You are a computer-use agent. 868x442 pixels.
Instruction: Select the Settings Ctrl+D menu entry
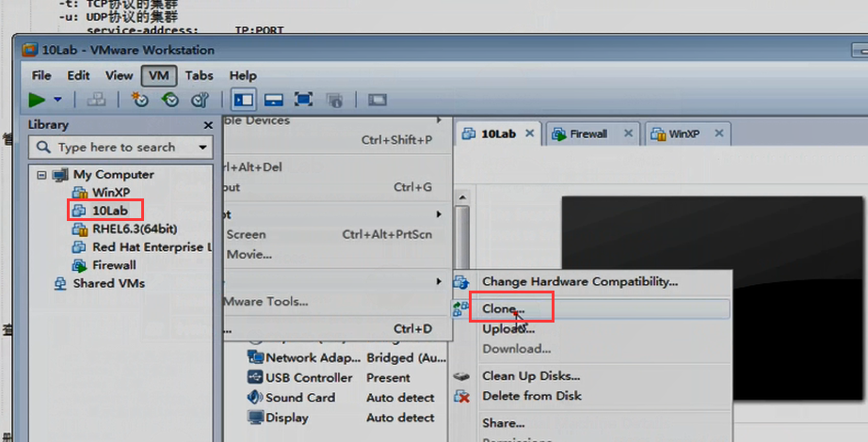[x=338, y=328]
